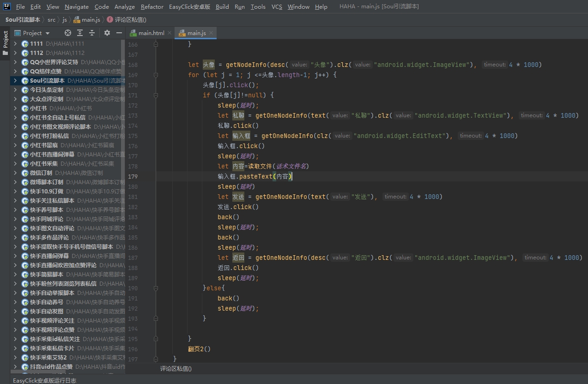Select the 小红书采集 project row
Image resolution: width=588 pixels, height=384 pixels.
click(67, 164)
